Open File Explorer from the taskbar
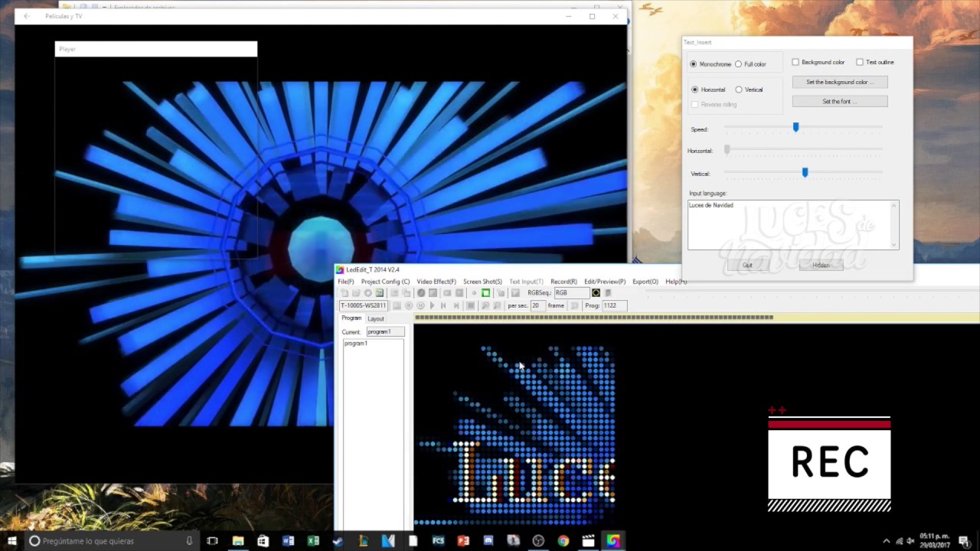The image size is (980, 551). (x=238, y=541)
